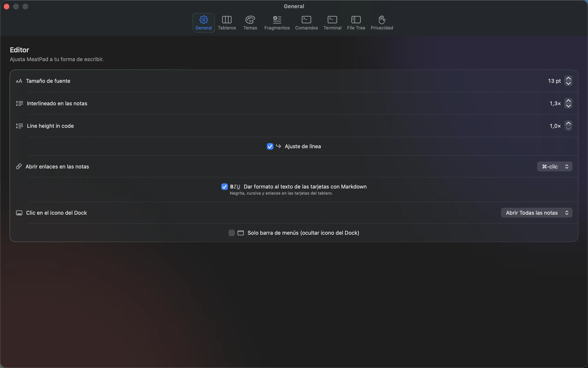Click the 13 pt font size value
Viewport: 588px width, 368px height.
554,81
